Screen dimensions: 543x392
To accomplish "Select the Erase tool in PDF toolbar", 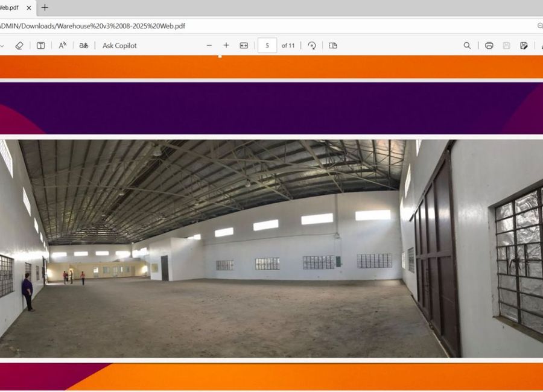I will pyautogui.click(x=19, y=46).
